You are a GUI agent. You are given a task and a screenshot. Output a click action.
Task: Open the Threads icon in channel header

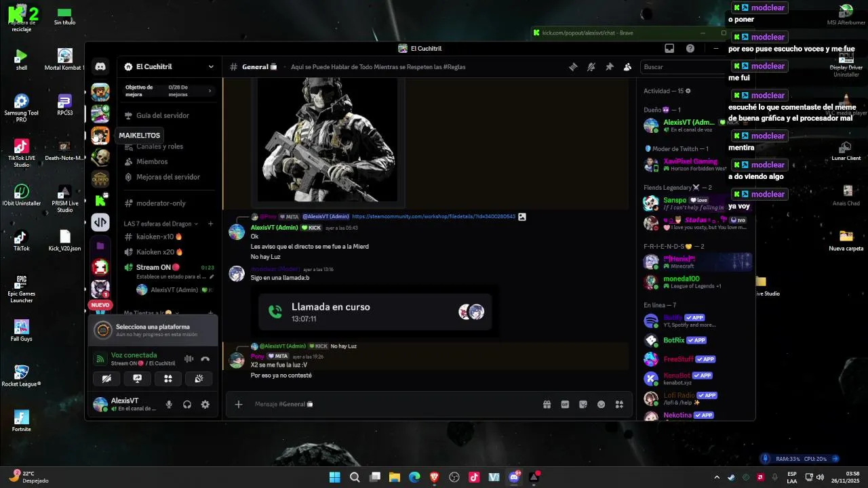pos(573,67)
